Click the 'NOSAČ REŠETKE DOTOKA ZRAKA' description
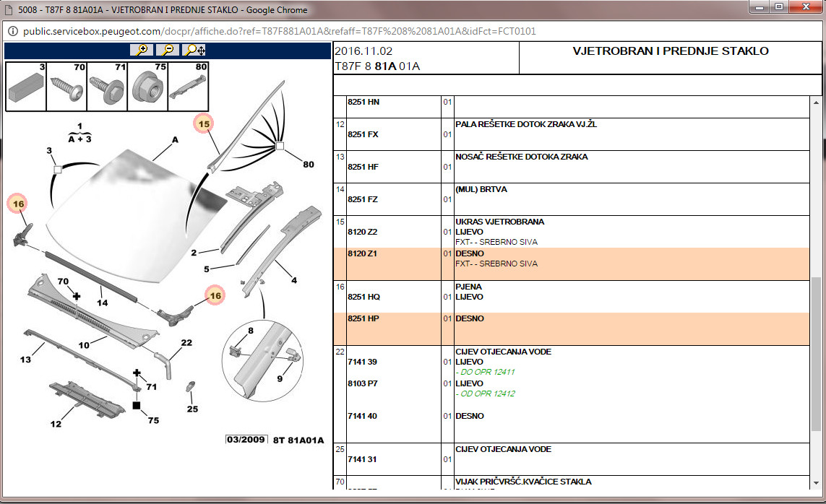 pyautogui.click(x=522, y=157)
